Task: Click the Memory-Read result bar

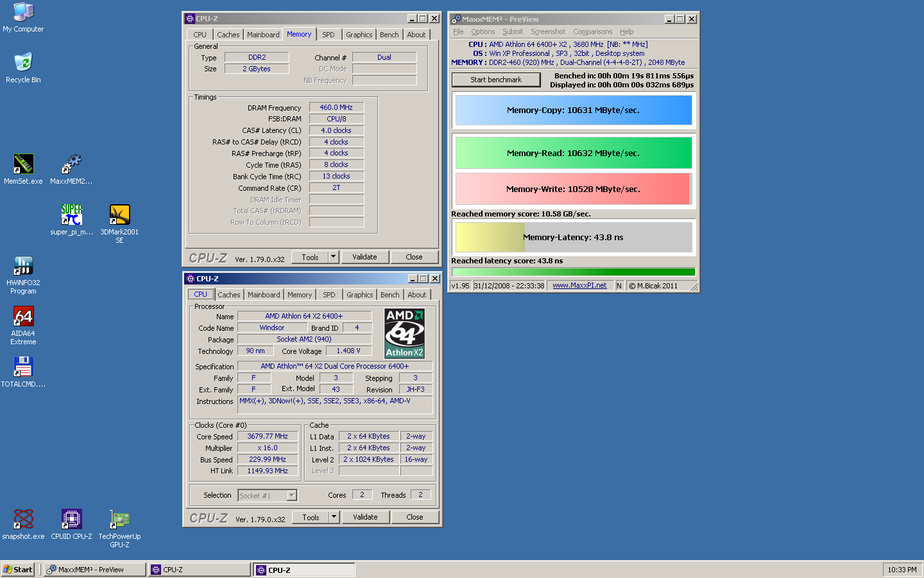Action: [x=574, y=153]
